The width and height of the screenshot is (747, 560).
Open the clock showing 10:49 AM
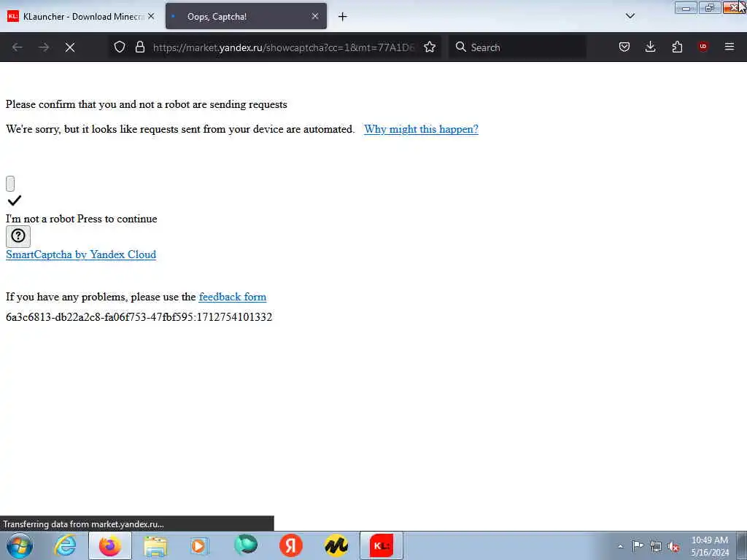[710, 546]
